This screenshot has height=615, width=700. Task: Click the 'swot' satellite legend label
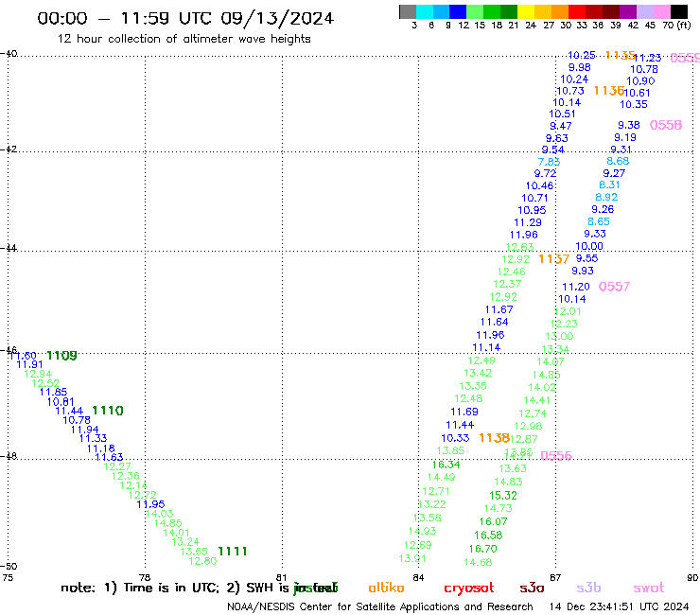pyautogui.click(x=649, y=588)
